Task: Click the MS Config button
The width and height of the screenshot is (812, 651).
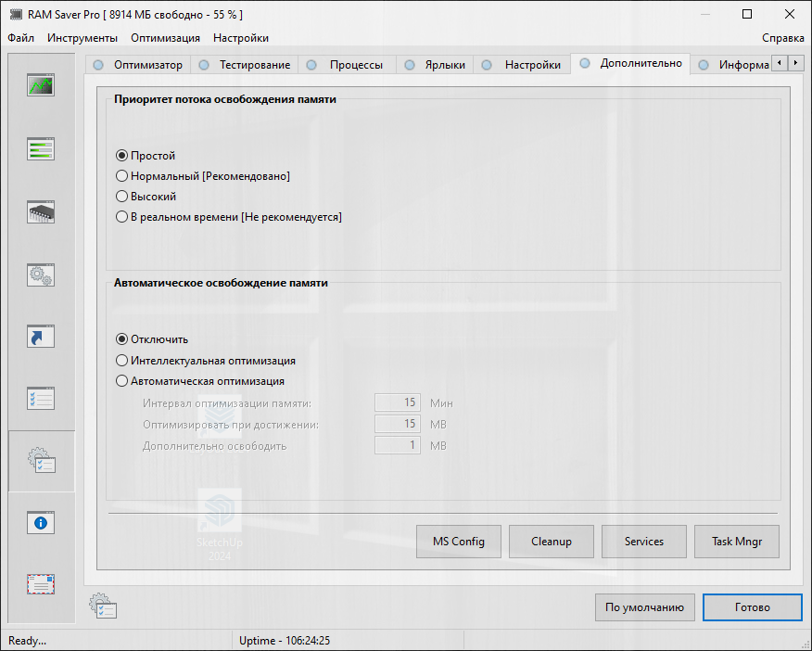Action: coord(459,542)
